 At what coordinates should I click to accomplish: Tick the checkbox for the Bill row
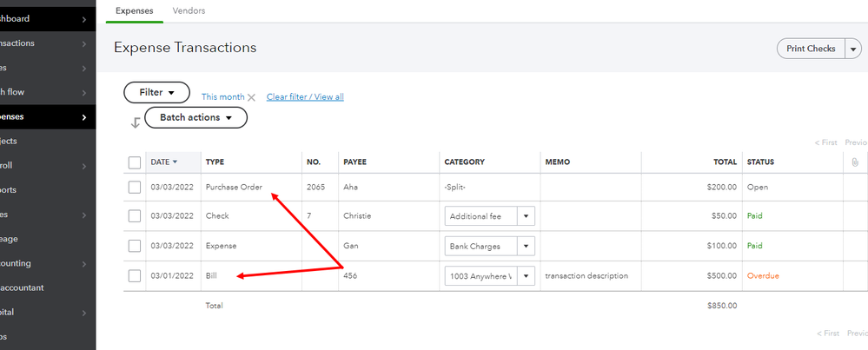(x=135, y=275)
